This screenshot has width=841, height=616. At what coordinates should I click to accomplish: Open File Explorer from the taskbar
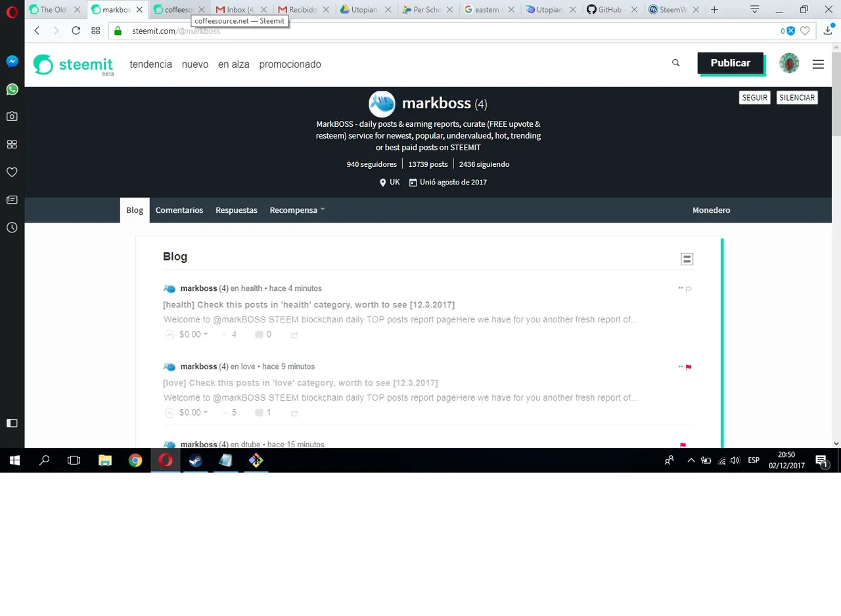click(x=105, y=460)
